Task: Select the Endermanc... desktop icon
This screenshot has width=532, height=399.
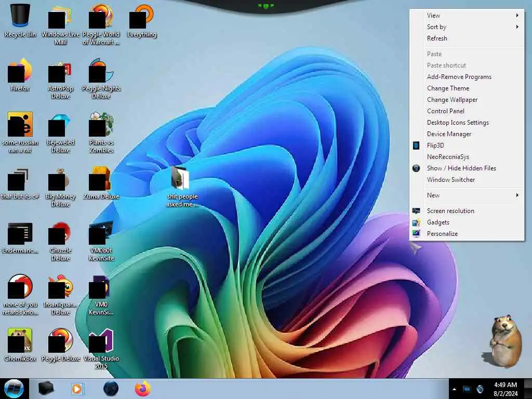Action: coord(20,237)
